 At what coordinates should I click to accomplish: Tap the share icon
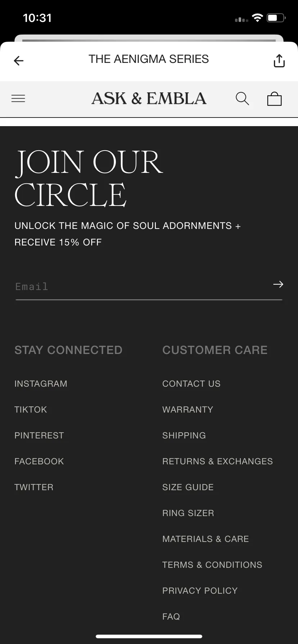[279, 61]
